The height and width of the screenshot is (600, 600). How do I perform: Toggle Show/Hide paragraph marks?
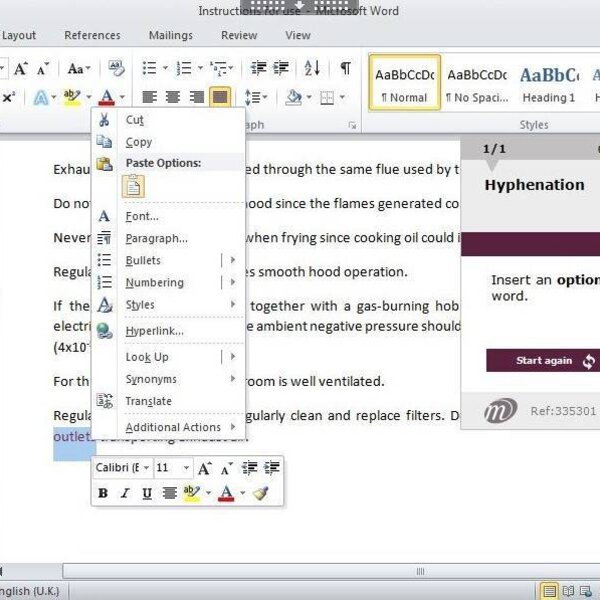(346, 68)
